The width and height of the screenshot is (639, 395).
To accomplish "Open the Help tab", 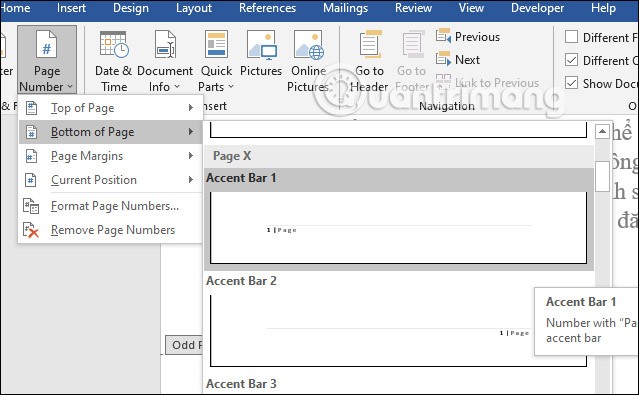I will (x=603, y=8).
